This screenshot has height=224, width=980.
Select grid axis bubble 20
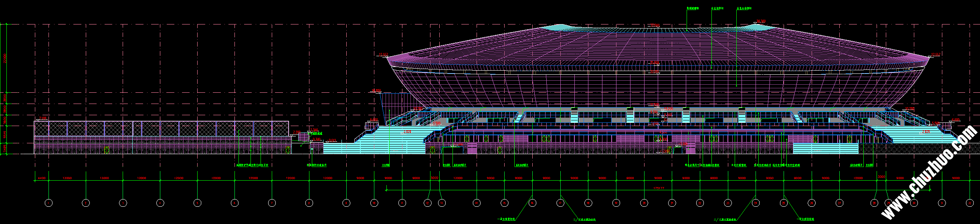(644, 203)
